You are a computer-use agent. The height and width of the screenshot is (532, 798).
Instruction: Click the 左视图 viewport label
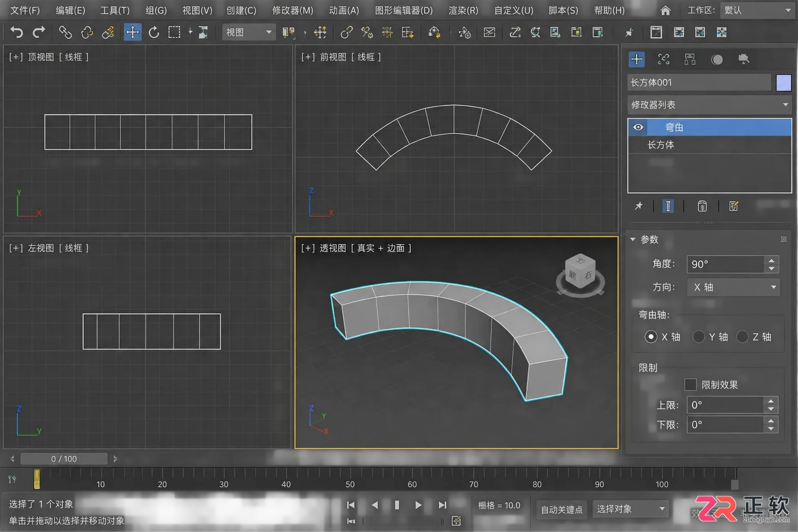[x=41, y=248]
